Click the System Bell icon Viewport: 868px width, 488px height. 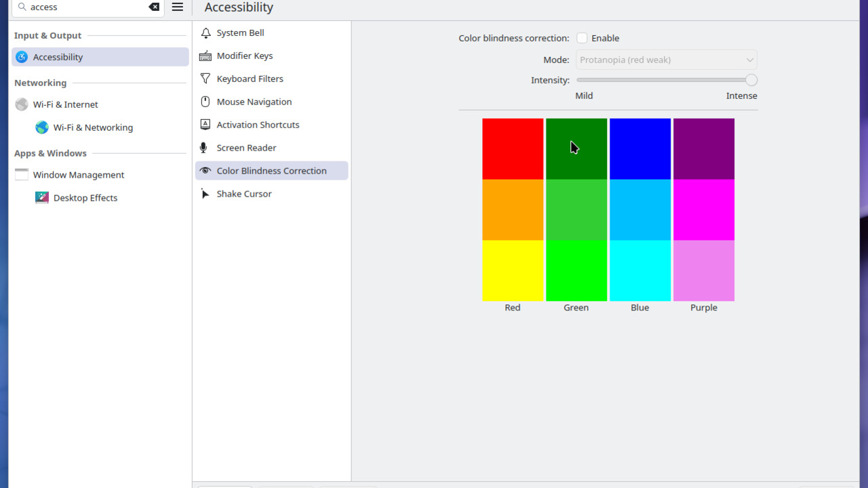pyautogui.click(x=205, y=33)
